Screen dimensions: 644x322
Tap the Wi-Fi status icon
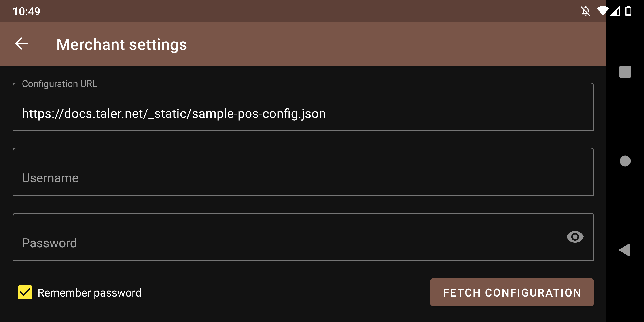coord(602,11)
